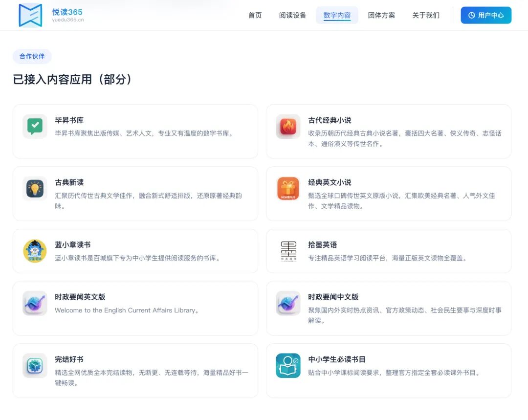Click Welcome to the English Current Affairs Library text
Screen dimensions: 528x420
pyautogui.click(x=127, y=310)
